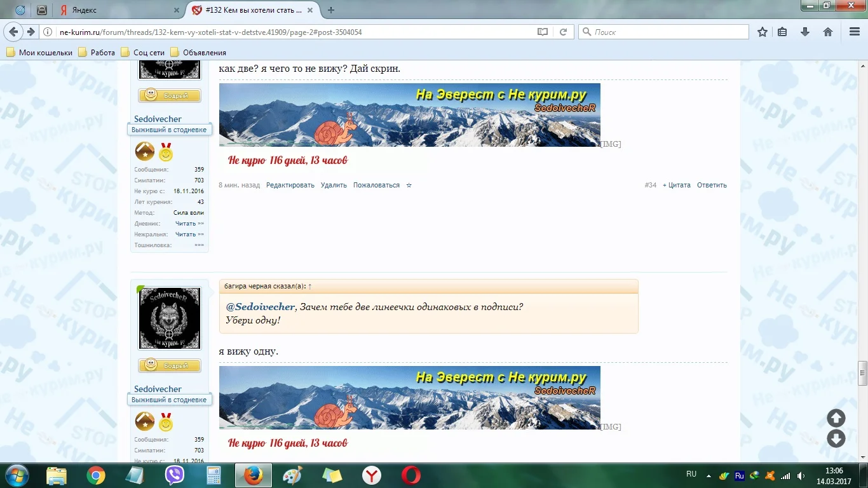The height and width of the screenshot is (488, 868).
Task: Click the browser vertical scrollbar thumb
Action: tap(862, 374)
